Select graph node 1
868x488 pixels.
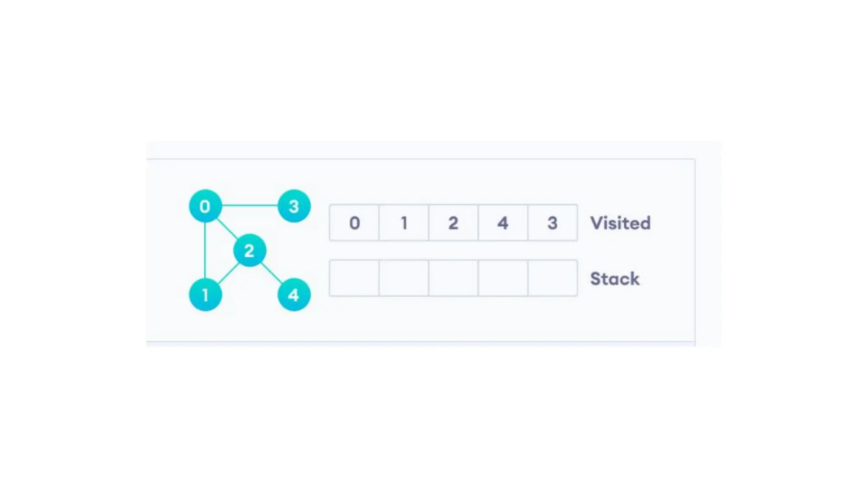(x=205, y=295)
